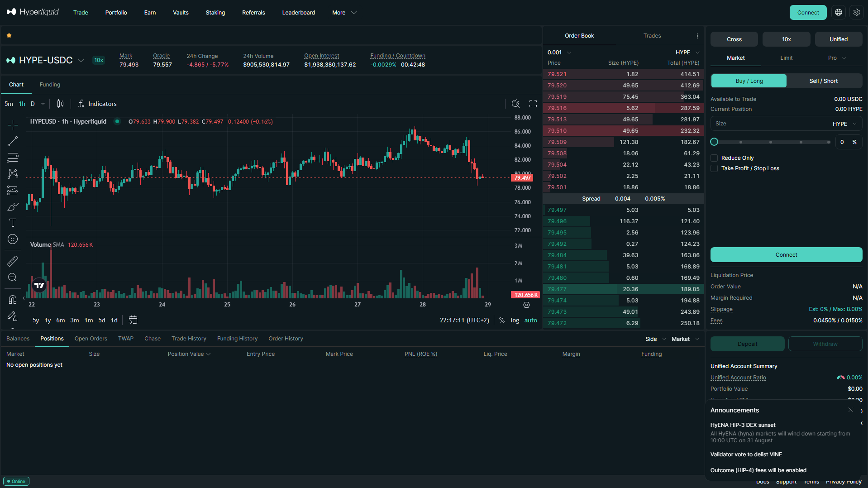Enable the Reduce Only checkbox
Screen dimensions: 868x488
coord(714,158)
